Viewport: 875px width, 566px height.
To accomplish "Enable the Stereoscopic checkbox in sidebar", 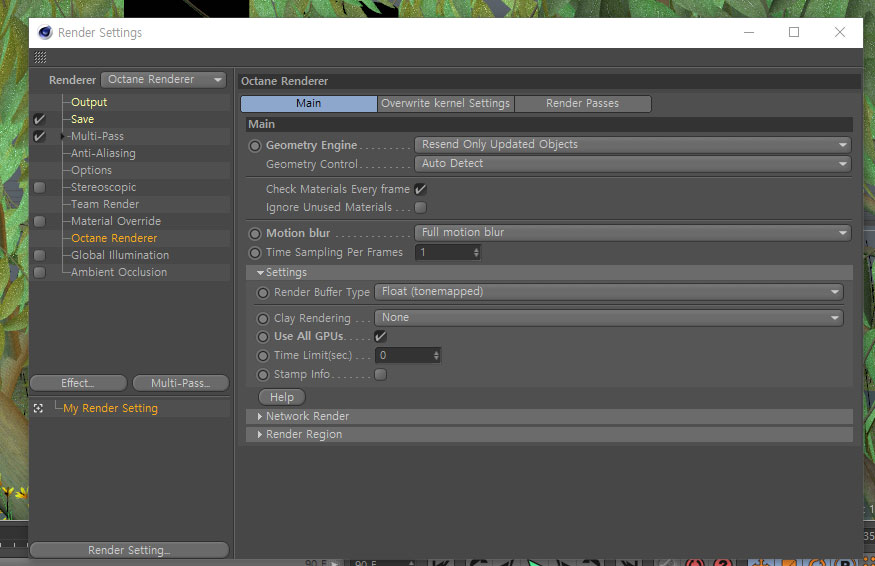I will pos(39,188).
